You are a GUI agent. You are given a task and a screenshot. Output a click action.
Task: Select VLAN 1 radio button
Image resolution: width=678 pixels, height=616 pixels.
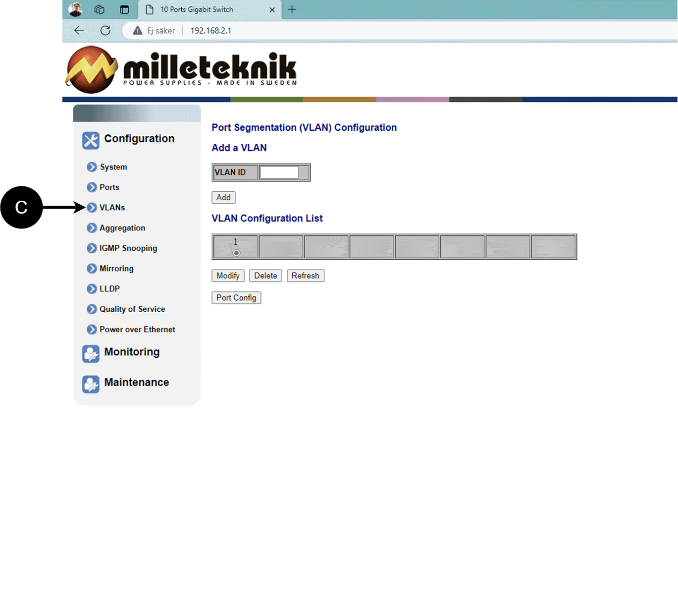[x=236, y=253]
